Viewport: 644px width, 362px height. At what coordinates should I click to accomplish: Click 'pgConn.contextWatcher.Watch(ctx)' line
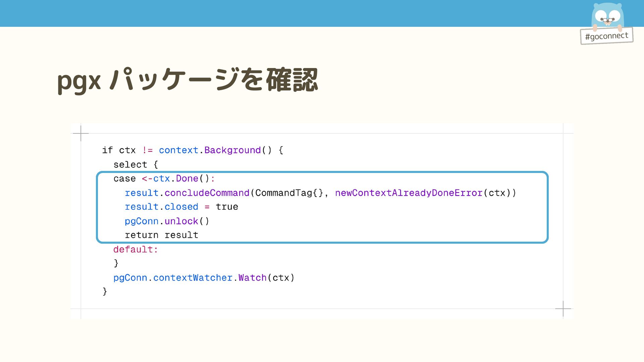point(204,278)
